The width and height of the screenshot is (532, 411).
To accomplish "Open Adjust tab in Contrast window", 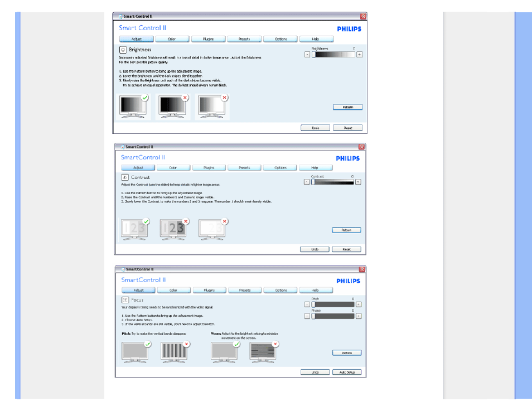I will (x=138, y=168).
